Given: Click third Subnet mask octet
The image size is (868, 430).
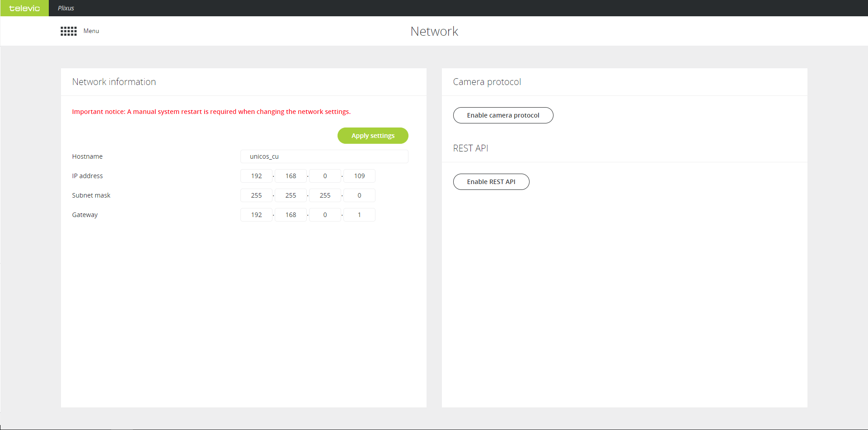Looking at the screenshot, I should tap(325, 195).
